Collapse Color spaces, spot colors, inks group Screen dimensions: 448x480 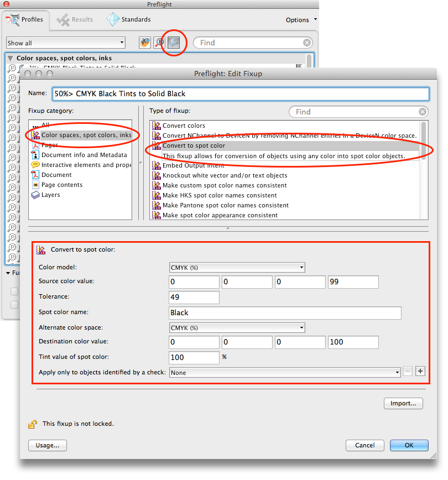[x=10, y=58]
